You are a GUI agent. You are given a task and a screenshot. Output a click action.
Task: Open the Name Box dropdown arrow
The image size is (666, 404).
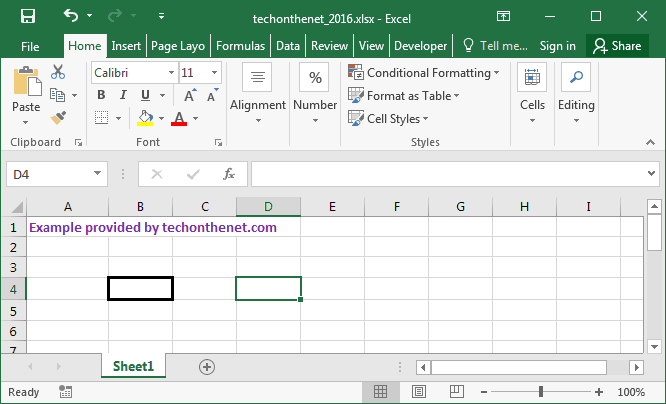click(x=97, y=173)
